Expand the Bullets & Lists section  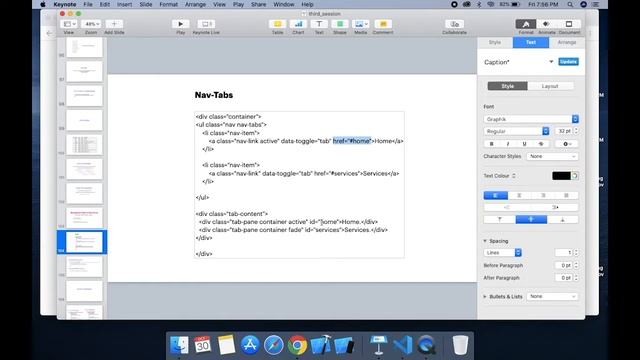485,297
